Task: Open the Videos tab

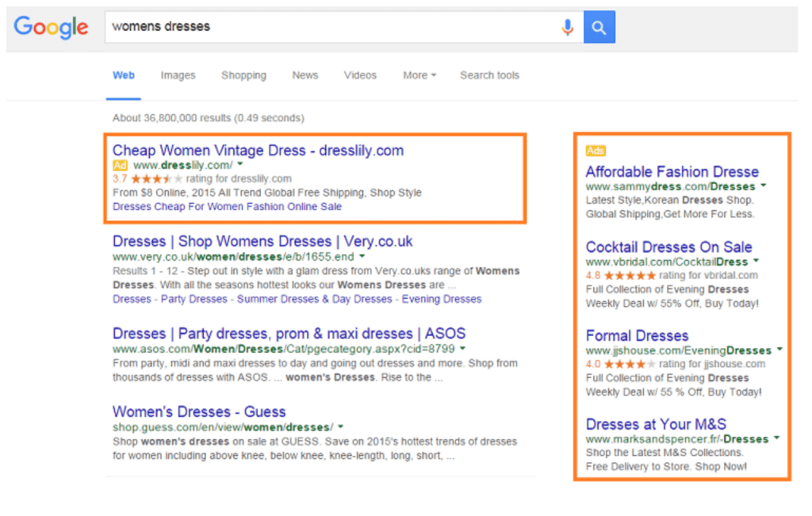Action: (361, 75)
